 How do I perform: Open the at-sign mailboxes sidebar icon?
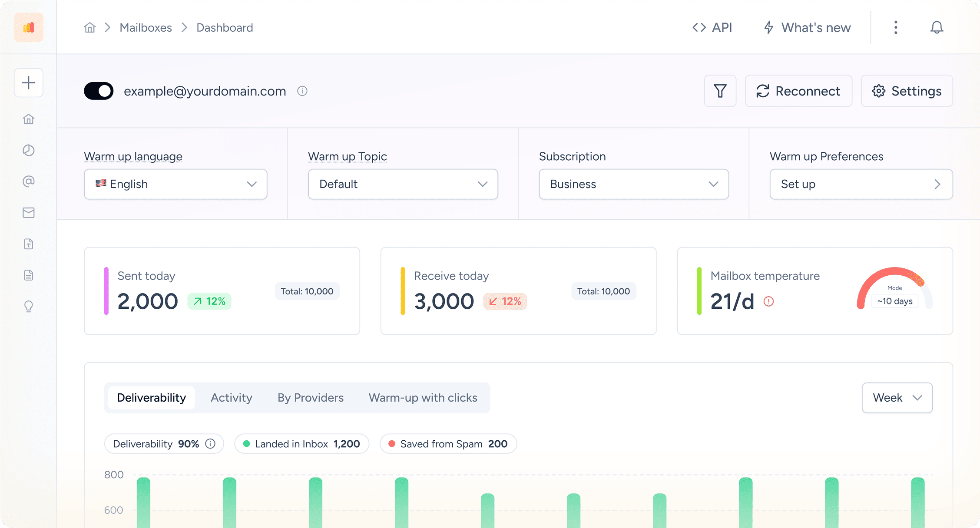coord(29,181)
